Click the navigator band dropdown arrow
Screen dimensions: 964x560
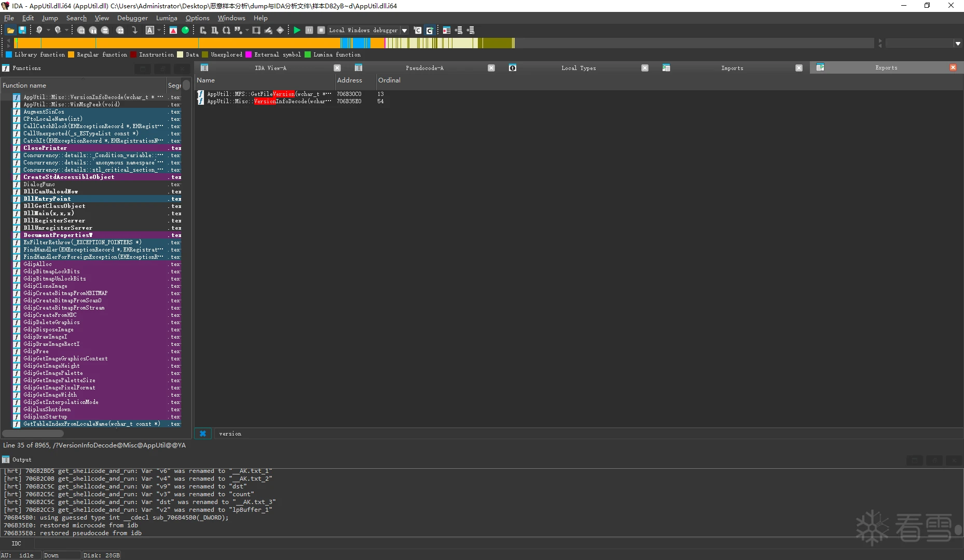pyautogui.click(x=958, y=44)
